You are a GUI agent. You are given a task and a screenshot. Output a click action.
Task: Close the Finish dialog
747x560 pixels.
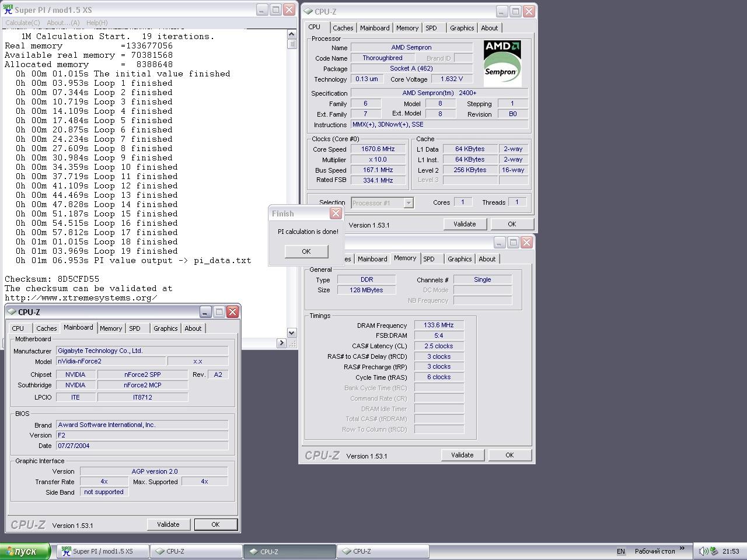336,213
